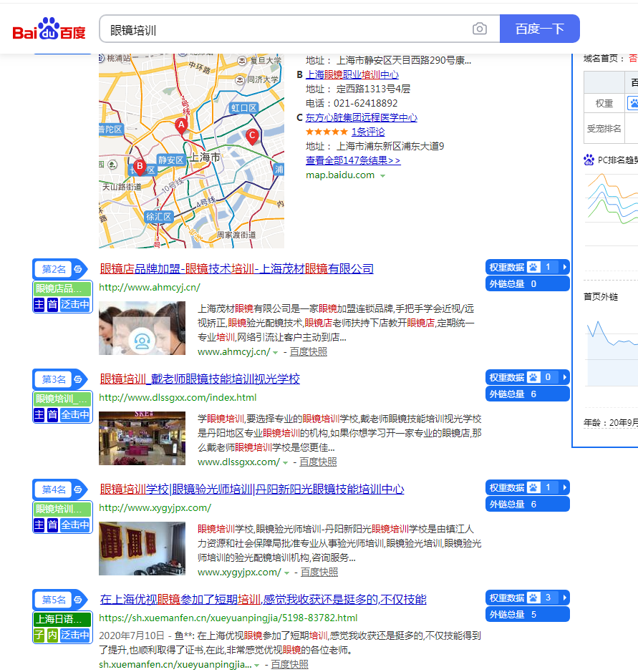Expand the 权重数据 arrow for rank 3
Viewport: 638px width, 672px height.
tap(564, 377)
